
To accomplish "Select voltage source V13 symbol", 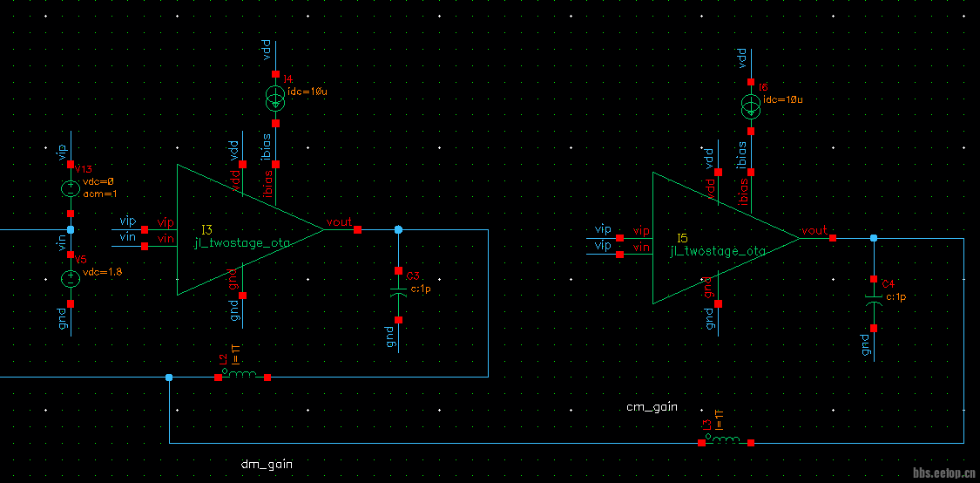I will coord(70,189).
